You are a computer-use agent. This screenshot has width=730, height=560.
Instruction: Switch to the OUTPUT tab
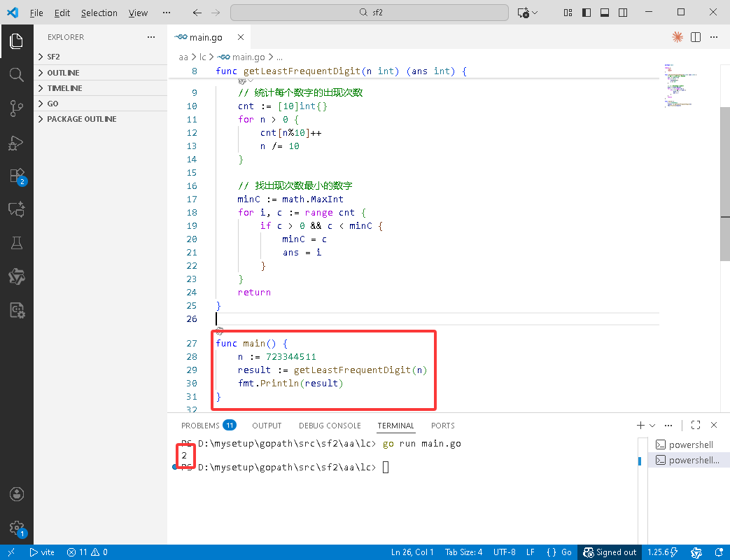point(267,426)
